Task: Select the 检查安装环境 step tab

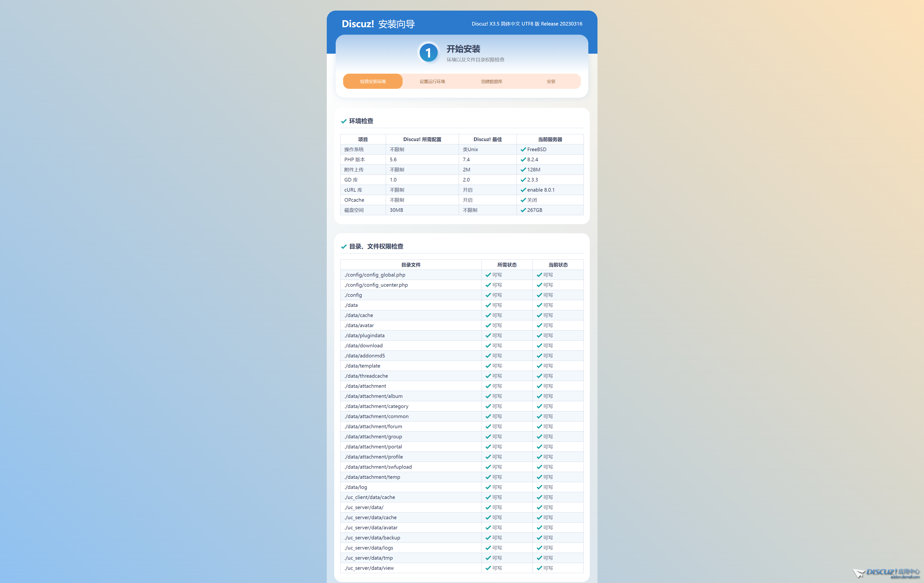Action: [372, 81]
